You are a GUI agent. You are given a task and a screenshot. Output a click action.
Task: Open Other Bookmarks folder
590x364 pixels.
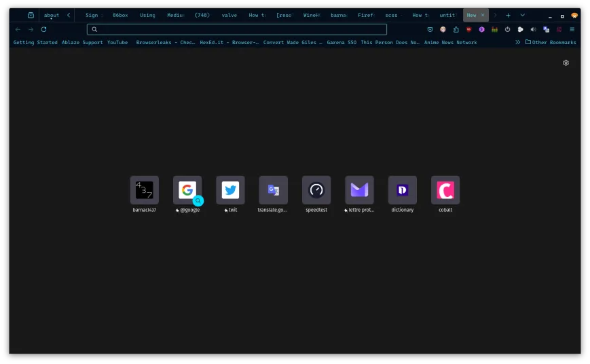pos(551,42)
